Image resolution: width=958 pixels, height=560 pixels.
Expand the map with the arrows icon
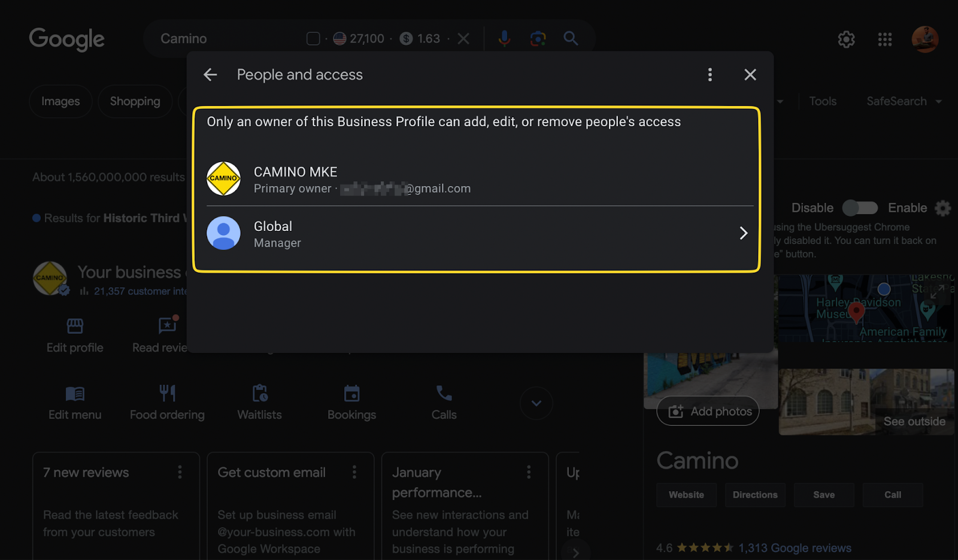(938, 291)
